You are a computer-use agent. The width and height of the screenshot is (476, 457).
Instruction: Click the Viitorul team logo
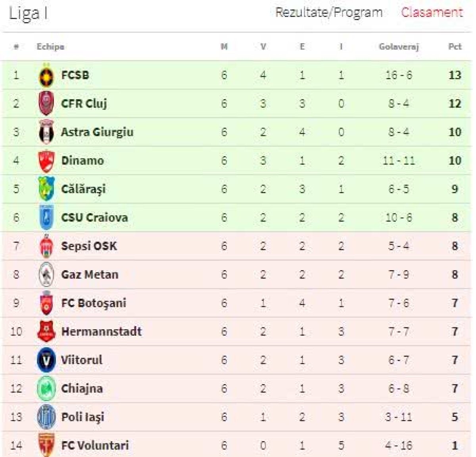pyautogui.click(x=47, y=360)
